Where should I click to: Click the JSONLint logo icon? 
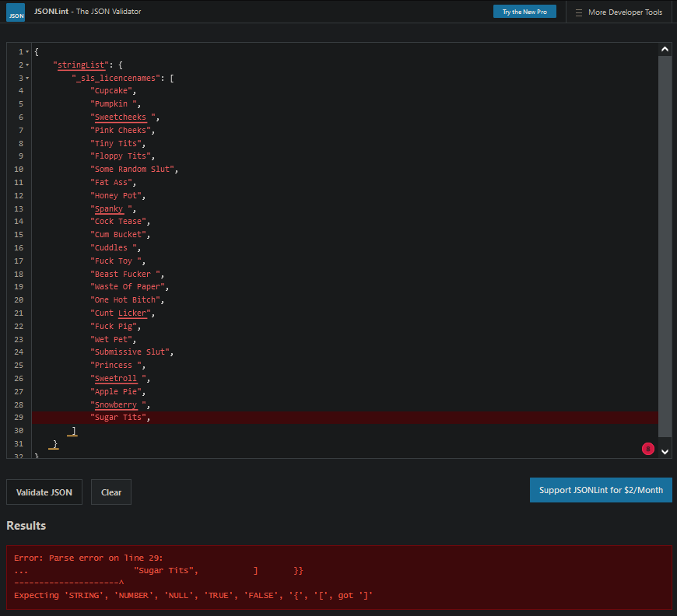[16, 12]
